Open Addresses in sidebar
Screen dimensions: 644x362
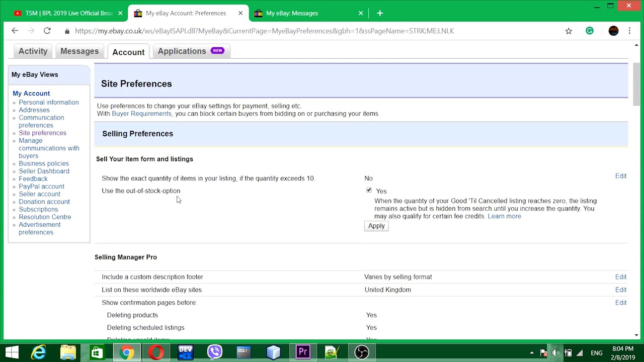[x=34, y=110]
